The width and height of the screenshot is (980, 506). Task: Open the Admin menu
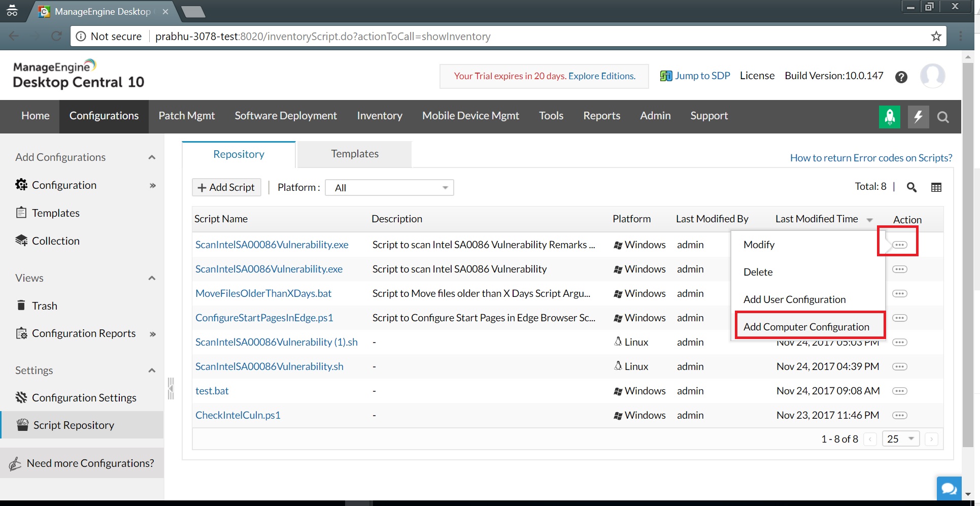pyautogui.click(x=655, y=116)
